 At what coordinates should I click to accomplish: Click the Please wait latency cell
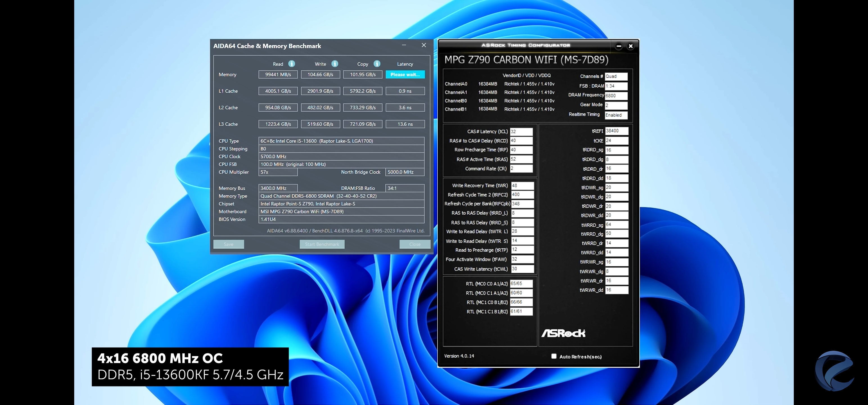tap(405, 75)
